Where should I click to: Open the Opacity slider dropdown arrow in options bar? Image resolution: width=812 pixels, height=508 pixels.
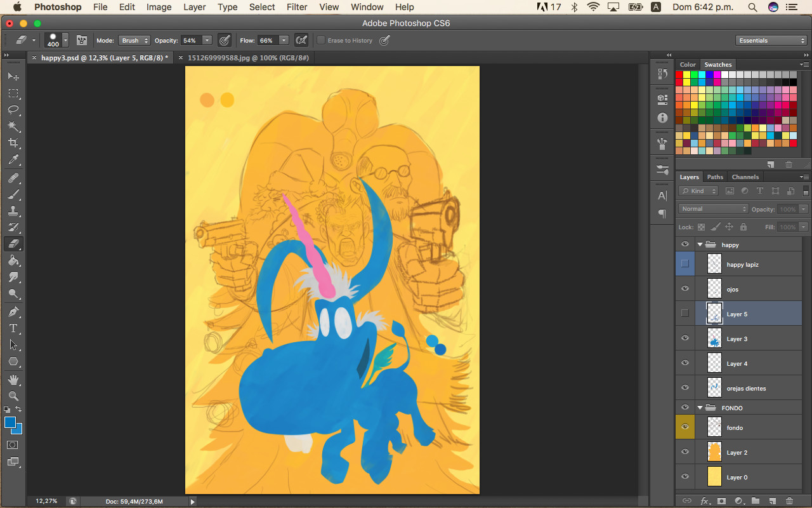click(x=207, y=40)
